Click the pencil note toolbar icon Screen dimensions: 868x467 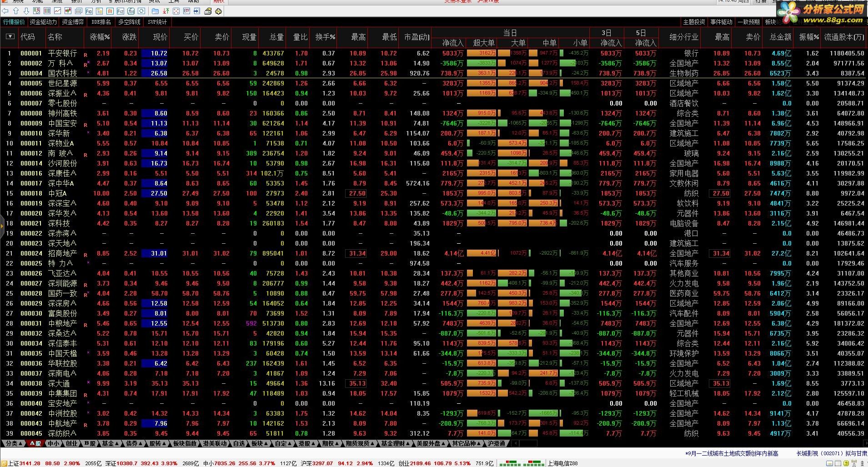208,11
